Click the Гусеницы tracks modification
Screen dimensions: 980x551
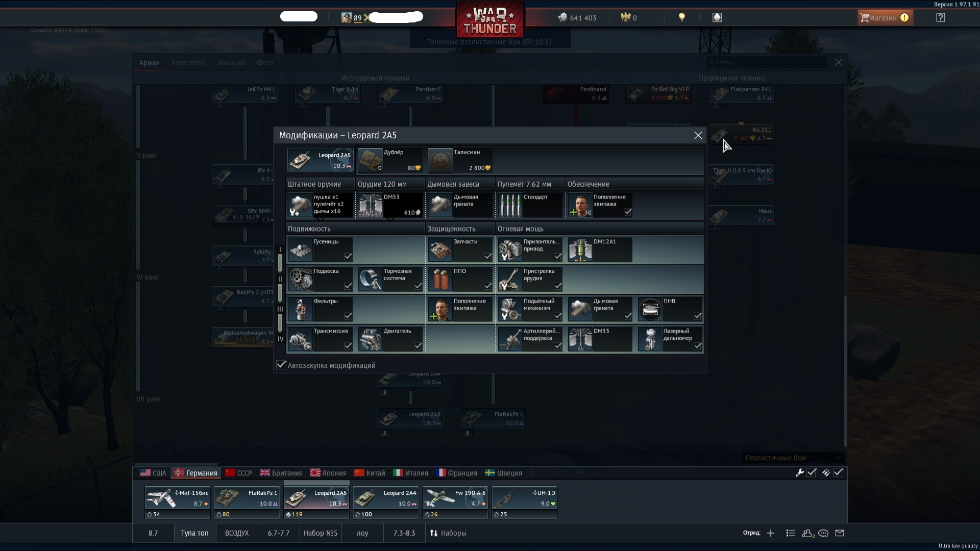coord(320,249)
